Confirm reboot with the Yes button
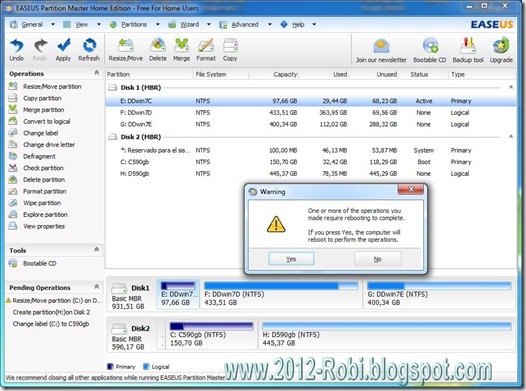 coord(291,259)
